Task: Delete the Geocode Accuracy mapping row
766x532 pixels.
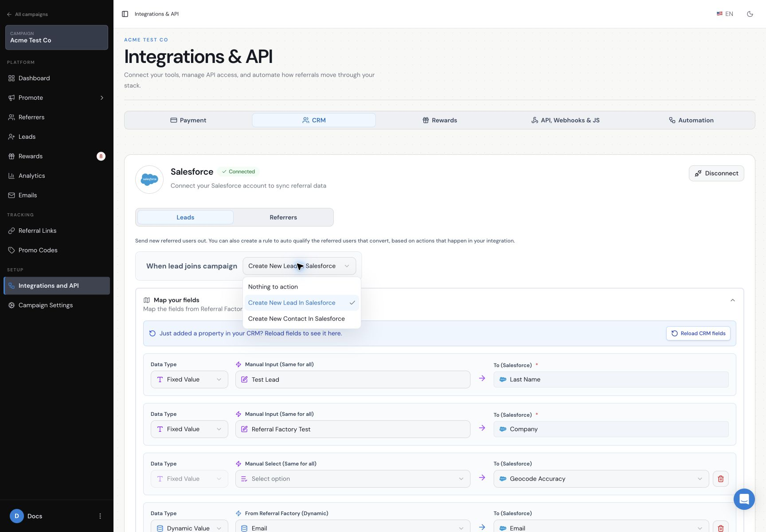Action: tap(721, 479)
